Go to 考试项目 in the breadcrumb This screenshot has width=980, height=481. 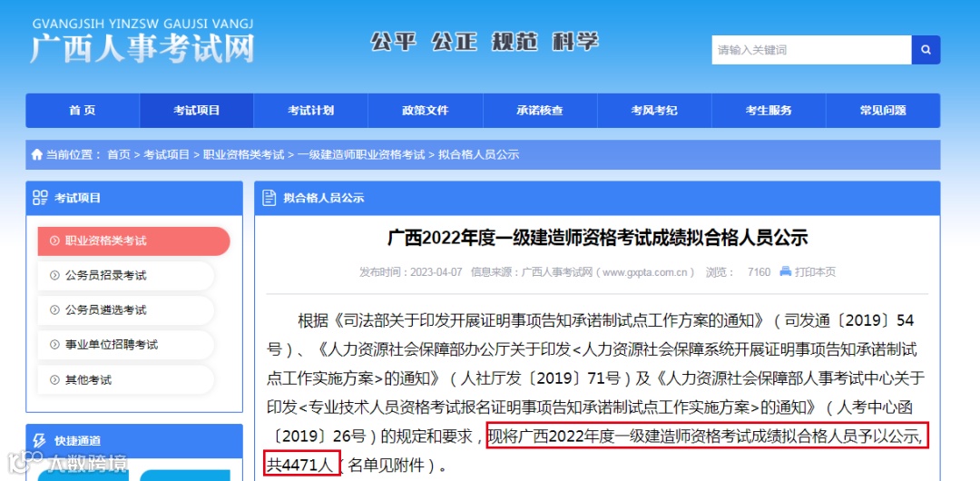point(167,154)
